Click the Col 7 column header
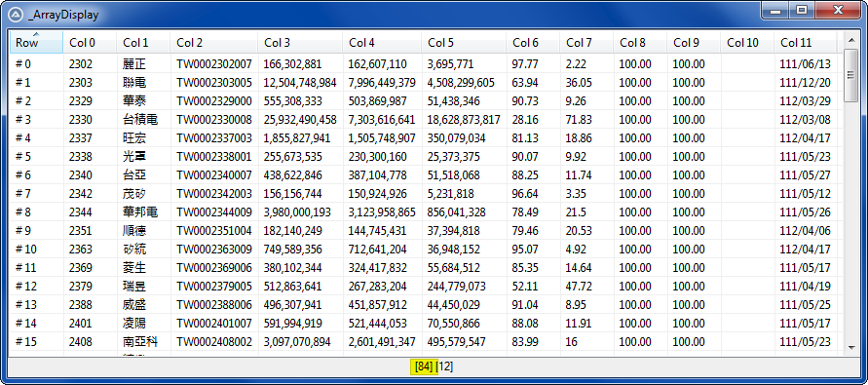868x385 pixels. [586, 43]
